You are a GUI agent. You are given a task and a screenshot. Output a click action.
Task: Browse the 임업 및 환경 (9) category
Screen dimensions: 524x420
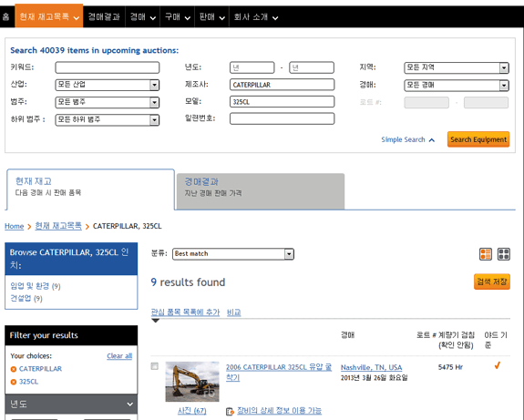[x=36, y=286]
